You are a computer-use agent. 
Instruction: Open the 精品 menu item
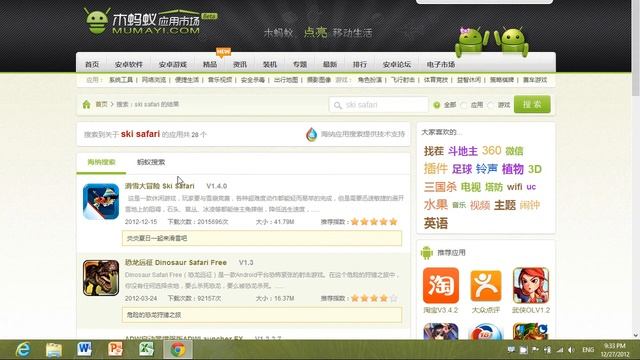tap(210, 64)
